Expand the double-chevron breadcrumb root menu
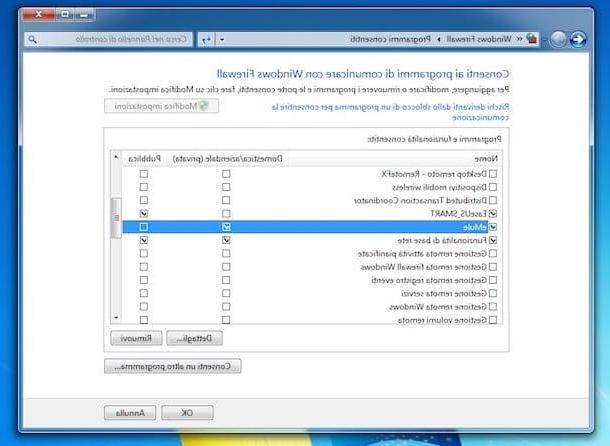610x446 pixels. tap(519, 39)
